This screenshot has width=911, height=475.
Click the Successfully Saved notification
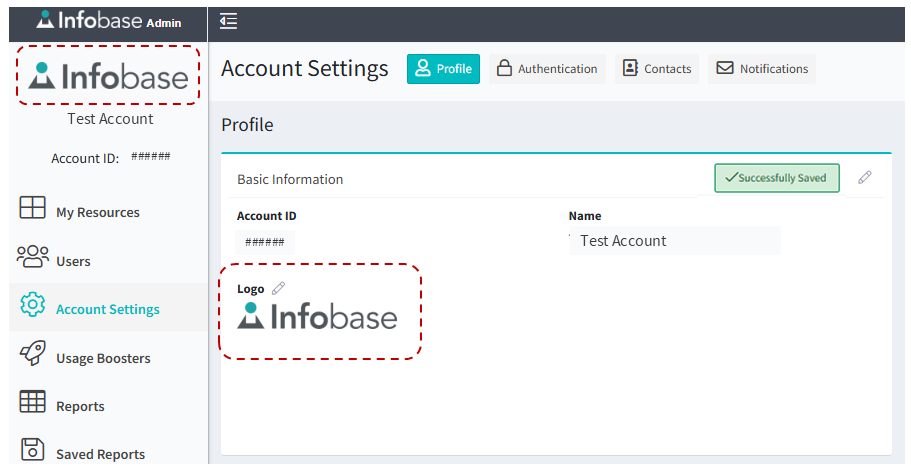coord(777,178)
